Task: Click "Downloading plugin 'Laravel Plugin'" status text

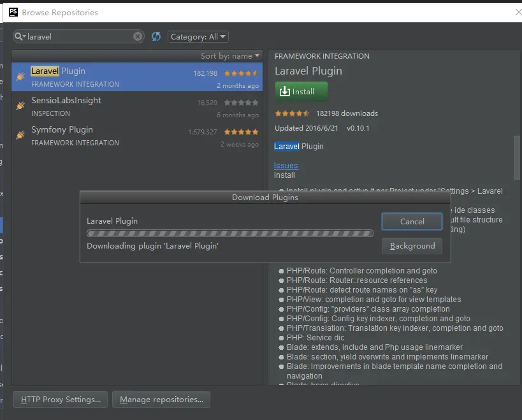Action: coord(152,246)
